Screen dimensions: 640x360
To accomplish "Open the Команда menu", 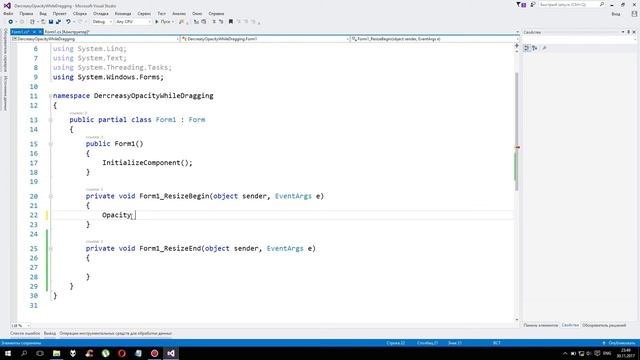I will (123, 13).
